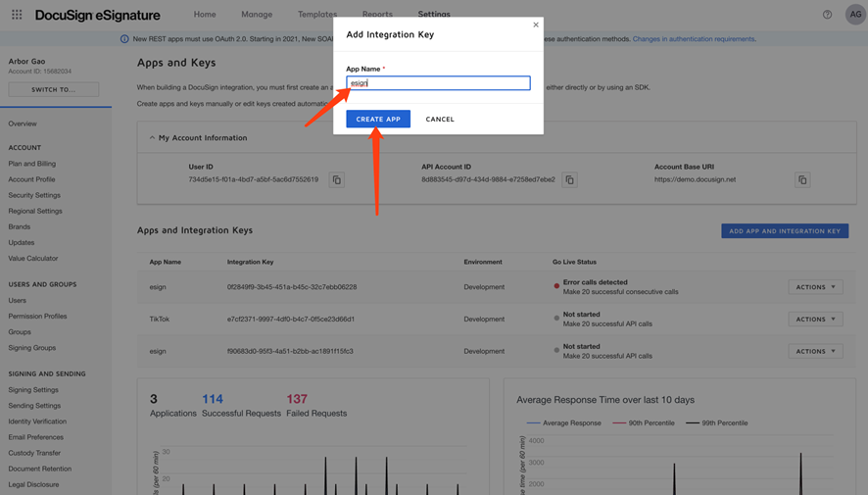This screenshot has height=495, width=868.
Task: Go to the Settings tab
Action: [434, 15]
